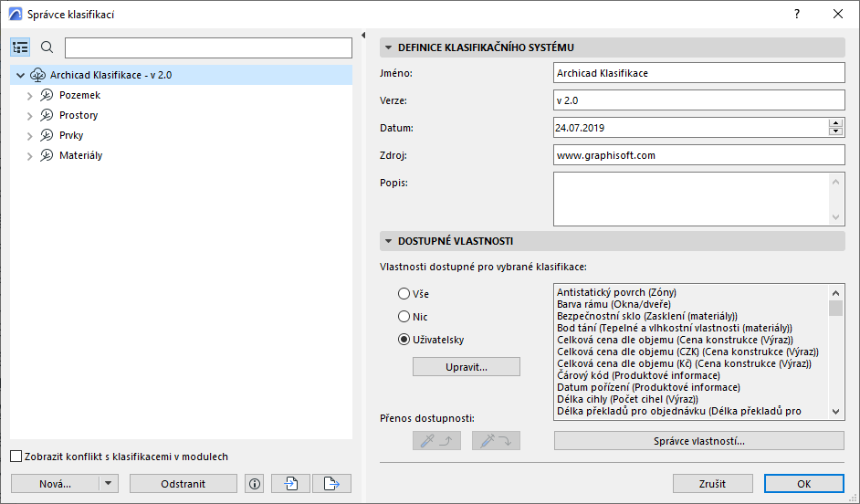Select the Vše radio button
The image size is (860, 504).
404,294
